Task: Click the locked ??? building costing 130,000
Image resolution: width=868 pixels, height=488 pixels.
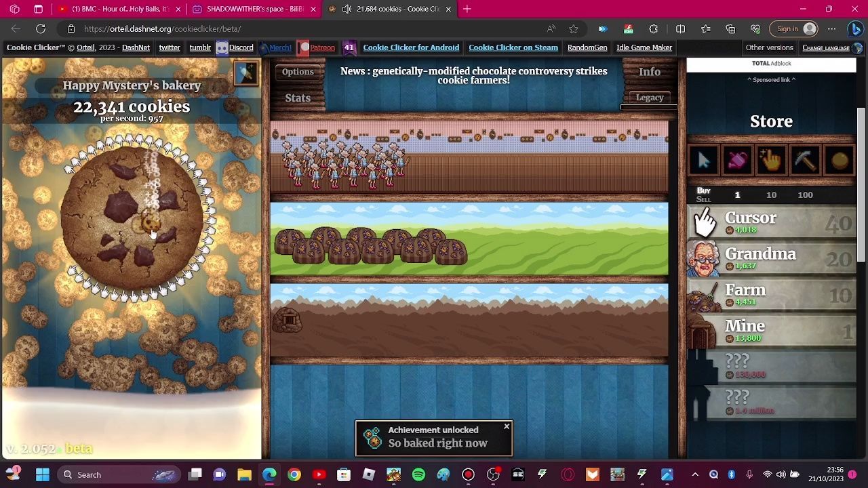Action: pyautogui.click(x=771, y=367)
